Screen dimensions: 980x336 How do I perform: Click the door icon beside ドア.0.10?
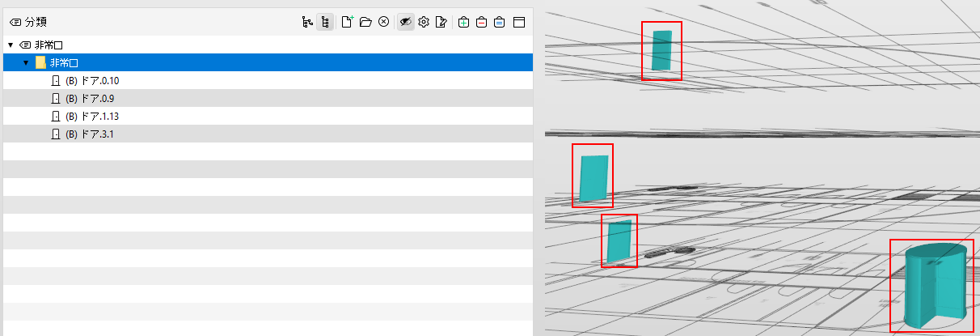[x=56, y=81]
